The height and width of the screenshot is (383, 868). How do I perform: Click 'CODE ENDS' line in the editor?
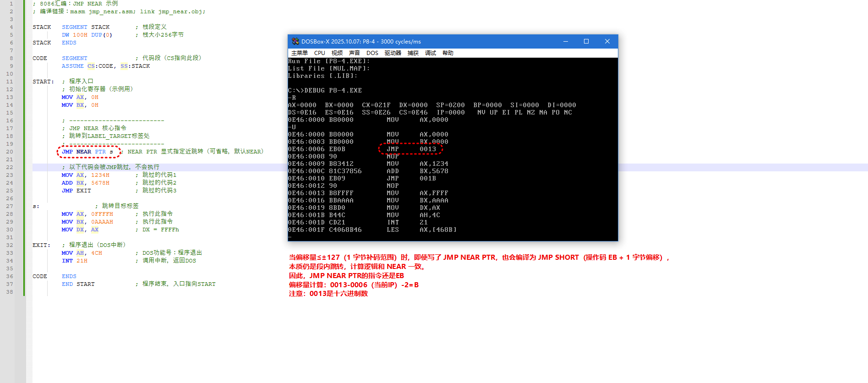(x=55, y=276)
